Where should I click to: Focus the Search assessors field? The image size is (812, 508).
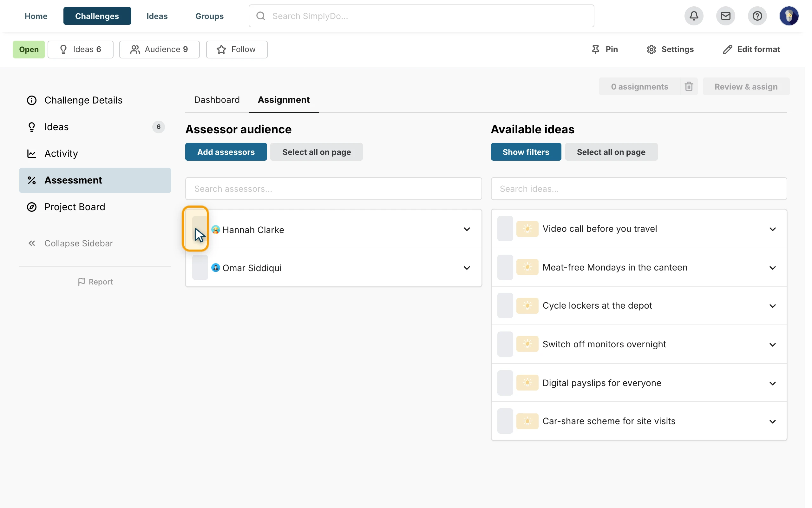coord(334,189)
